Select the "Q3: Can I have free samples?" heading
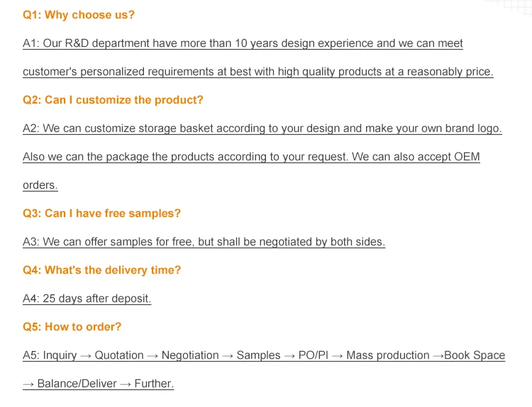This screenshot has width=532, height=407. pos(101,213)
